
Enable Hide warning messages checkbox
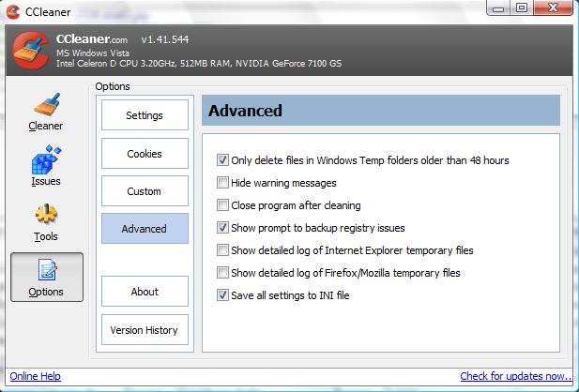pos(222,183)
